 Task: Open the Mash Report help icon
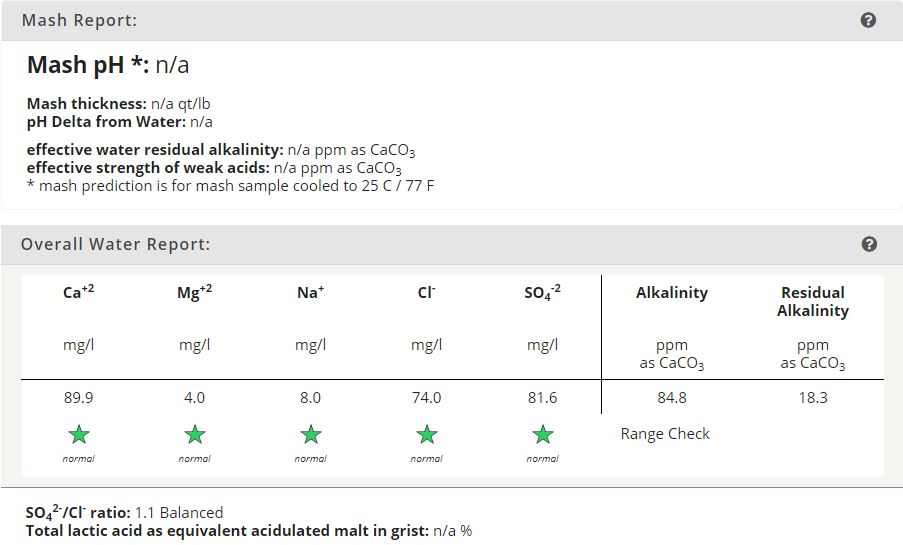[x=868, y=20]
